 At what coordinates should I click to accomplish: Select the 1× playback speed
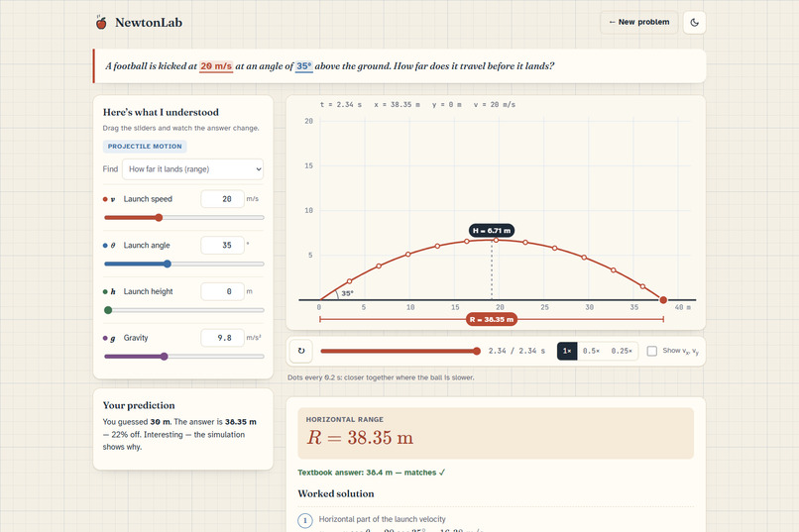coord(567,351)
